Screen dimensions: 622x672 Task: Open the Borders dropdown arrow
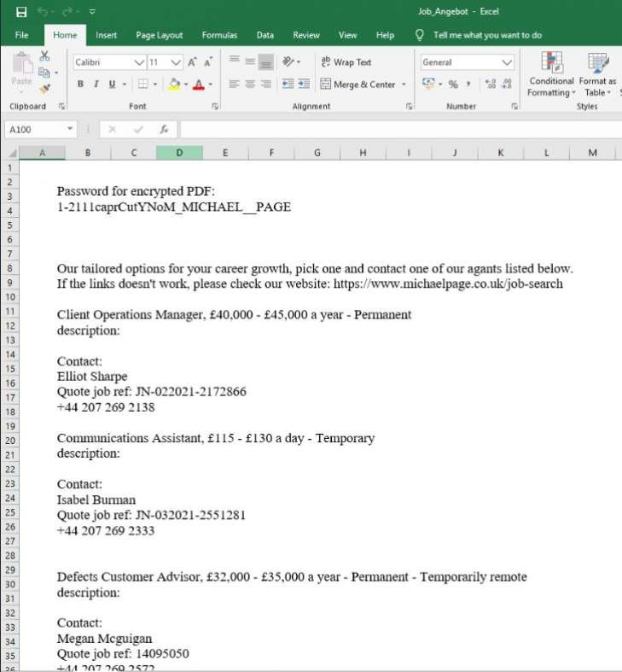(x=155, y=85)
